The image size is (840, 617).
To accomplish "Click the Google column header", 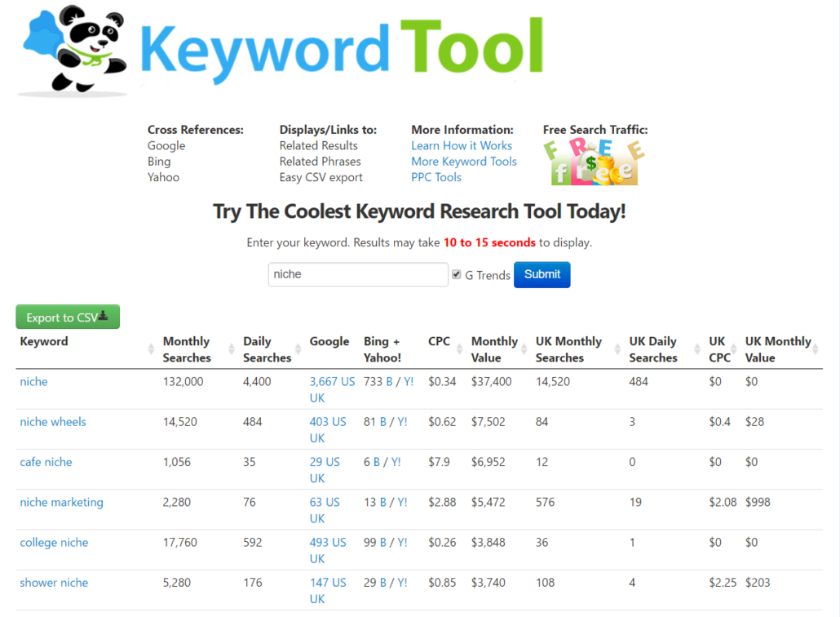I will (329, 341).
